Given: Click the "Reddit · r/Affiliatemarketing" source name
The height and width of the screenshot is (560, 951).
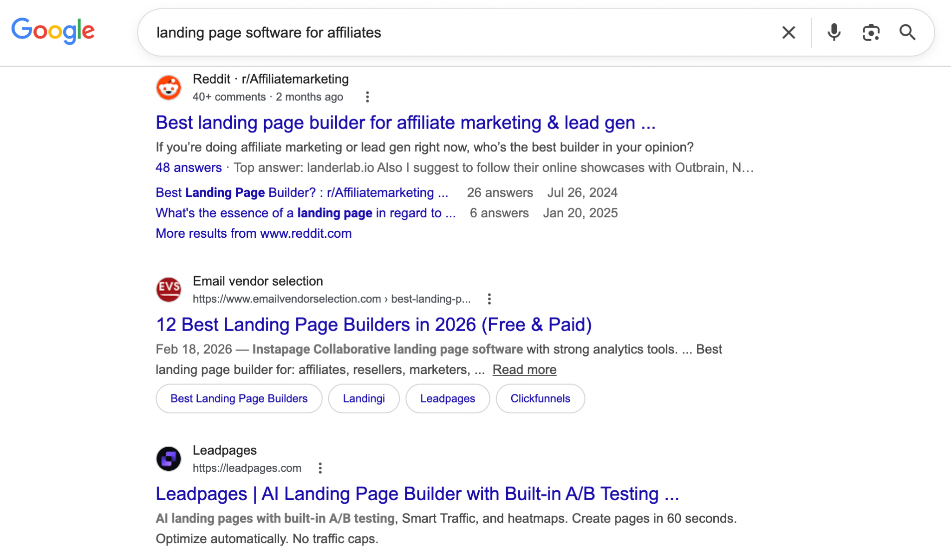Looking at the screenshot, I should [x=271, y=79].
